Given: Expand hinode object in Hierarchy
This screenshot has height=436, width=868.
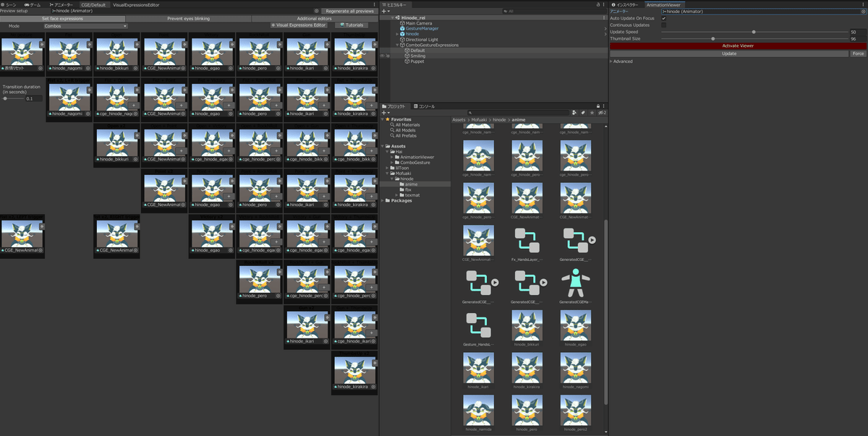Looking at the screenshot, I should [x=397, y=34].
